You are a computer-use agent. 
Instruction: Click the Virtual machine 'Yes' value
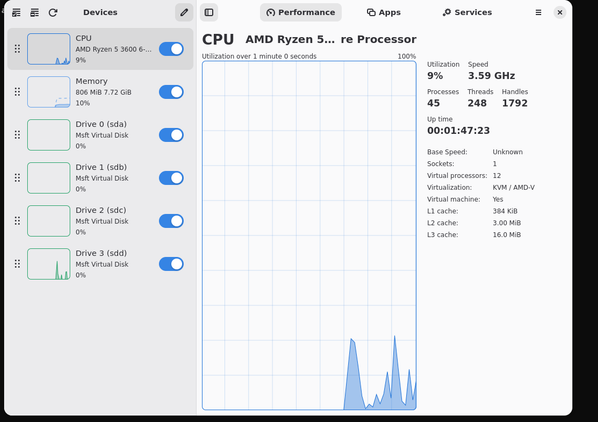498,199
